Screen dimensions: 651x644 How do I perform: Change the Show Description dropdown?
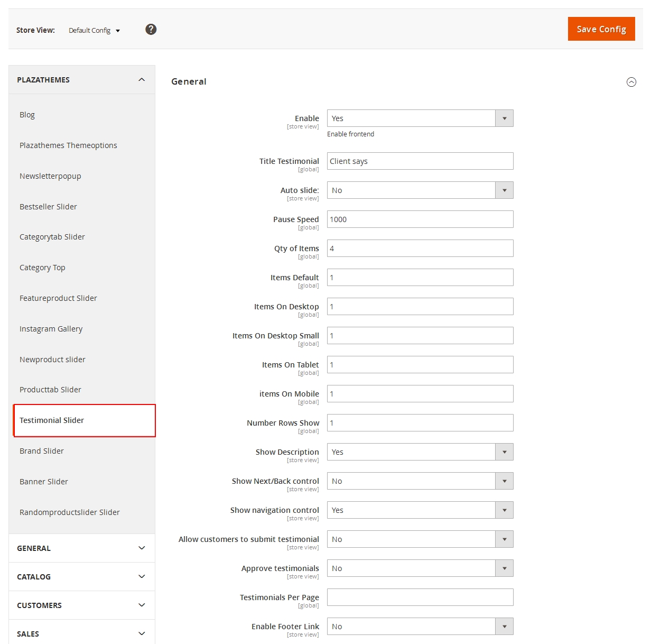tap(420, 452)
